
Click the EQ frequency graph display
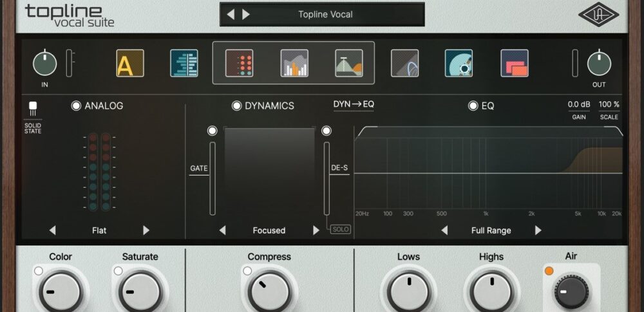[x=489, y=172]
